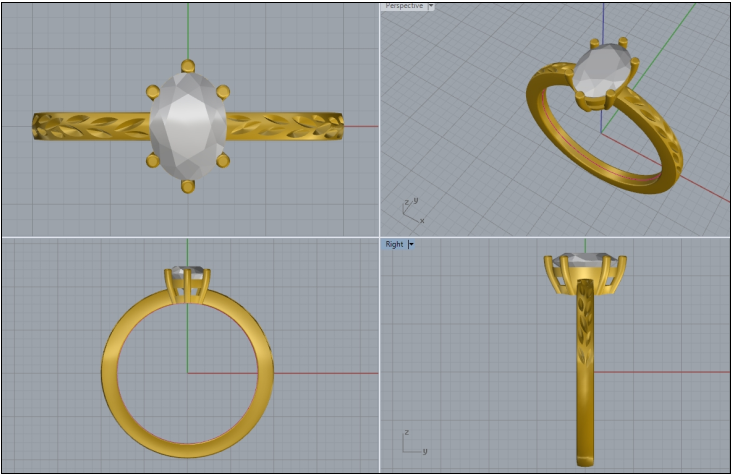The width and height of the screenshot is (734, 476).
Task: Click the world axis icon in Perspective viewport
Action: pos(410,208)
